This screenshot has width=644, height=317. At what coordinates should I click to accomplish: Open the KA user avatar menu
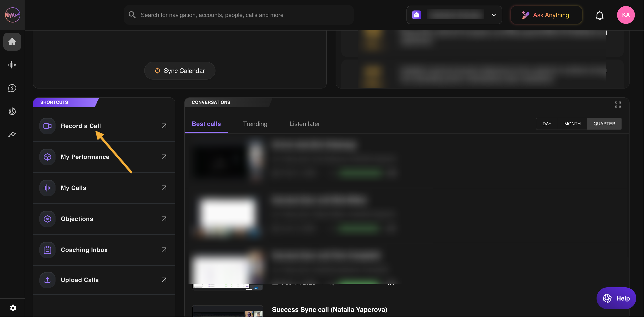pos(626,15)
